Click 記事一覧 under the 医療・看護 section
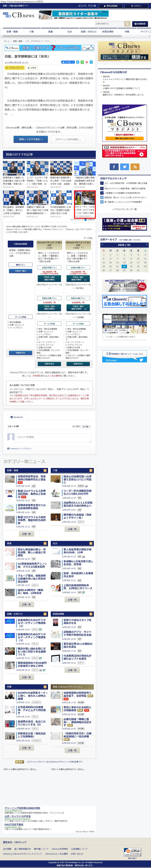This screenshot has height=868, width=151. tap(26, 534)
